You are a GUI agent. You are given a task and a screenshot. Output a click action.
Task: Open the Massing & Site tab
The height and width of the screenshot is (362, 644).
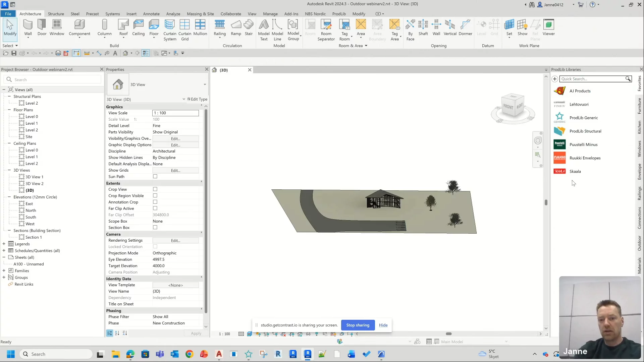(200, 14)
